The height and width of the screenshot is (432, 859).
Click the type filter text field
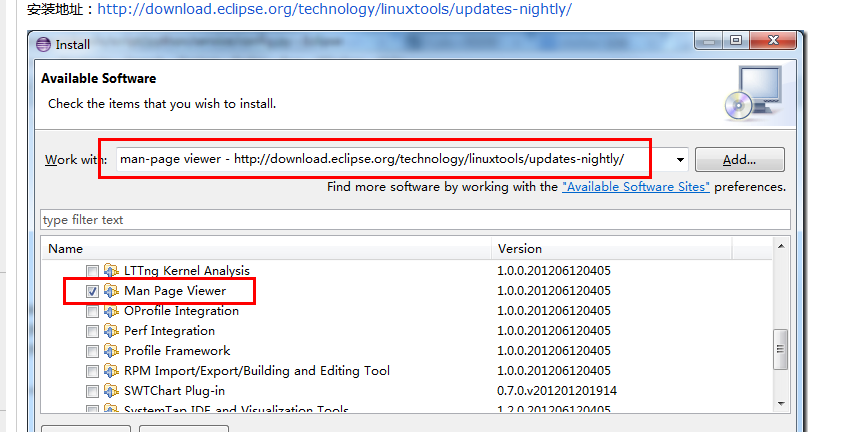415,220
